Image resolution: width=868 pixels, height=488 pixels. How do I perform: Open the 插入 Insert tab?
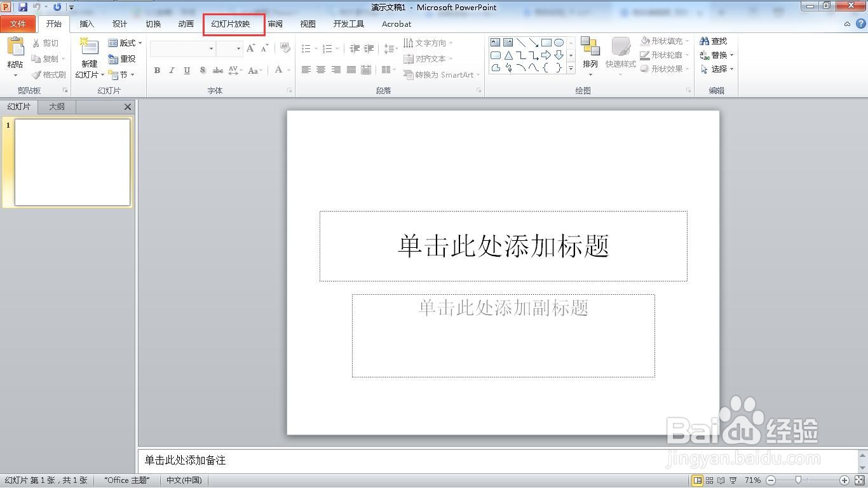(86, 24)
